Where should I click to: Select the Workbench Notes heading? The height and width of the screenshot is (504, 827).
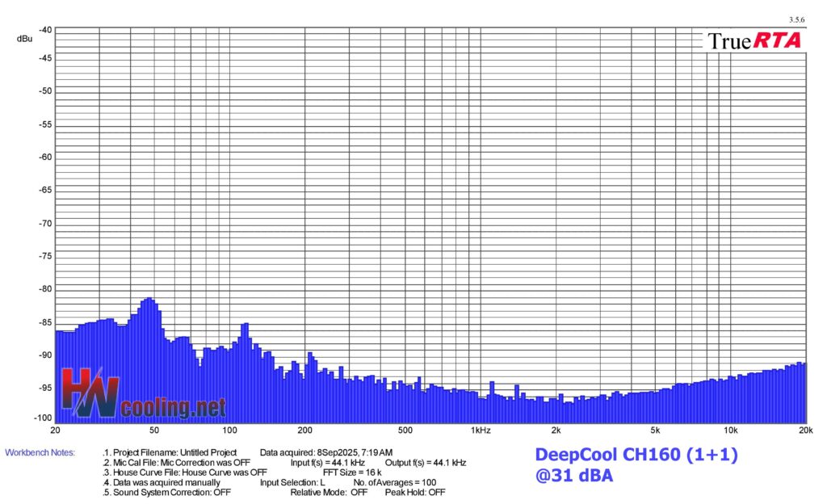pyautogui.click(x=40, y=452)
